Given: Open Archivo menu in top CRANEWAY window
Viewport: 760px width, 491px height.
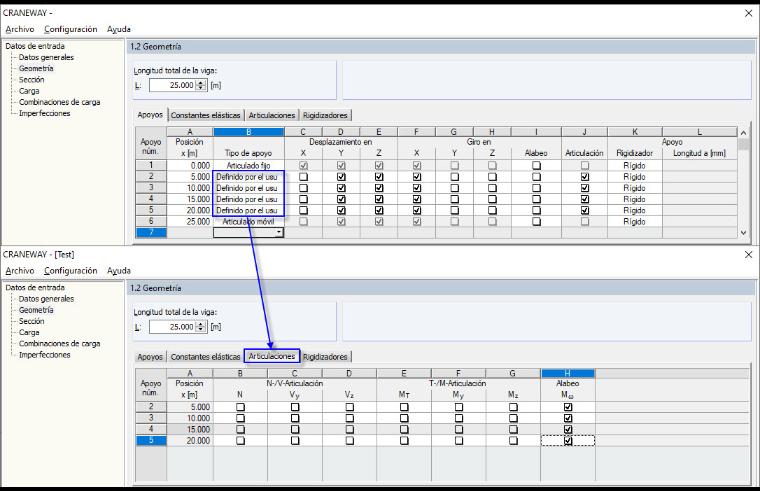Looking at the screenshot, I should click(20, 29).
